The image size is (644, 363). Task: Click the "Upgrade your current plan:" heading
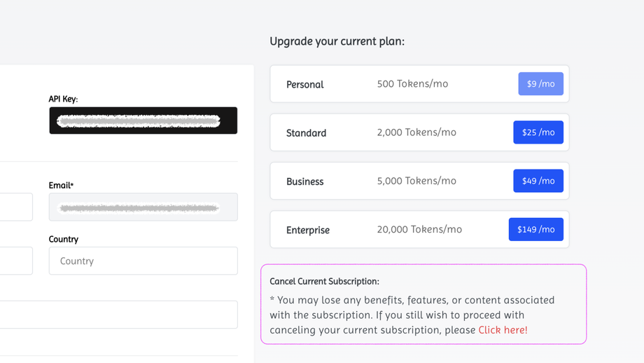(x=337, y=41)
